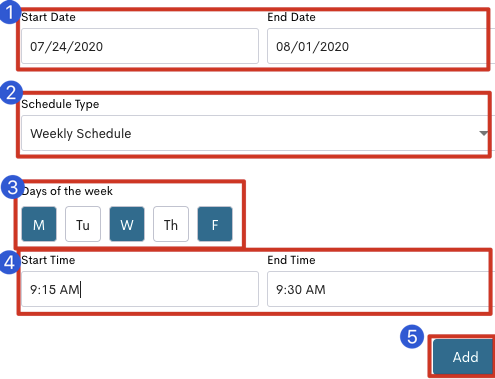Screen dimensions: 495x379
Task: Click the blue step 1 badge
Action: coord(10,12)
